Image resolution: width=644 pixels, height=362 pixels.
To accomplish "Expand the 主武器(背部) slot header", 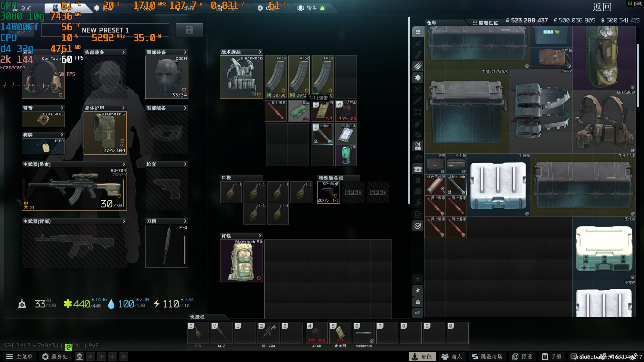I will [x=74, y=221].
